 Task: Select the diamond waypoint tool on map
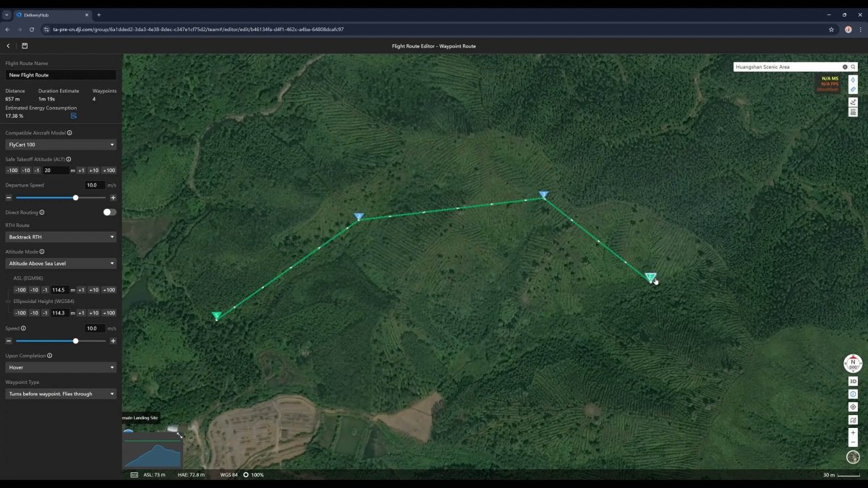(854, 80)
